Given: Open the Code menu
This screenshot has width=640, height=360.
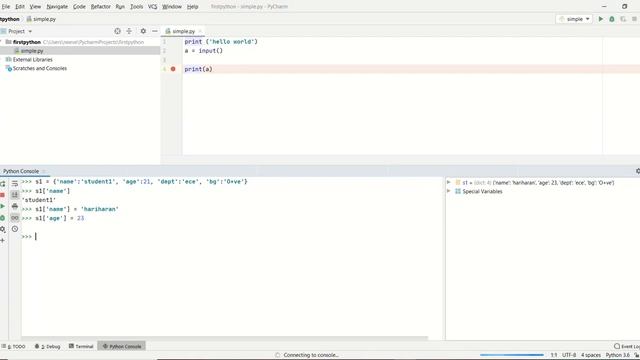Looking at the screenshot, I should coord(79,7).
